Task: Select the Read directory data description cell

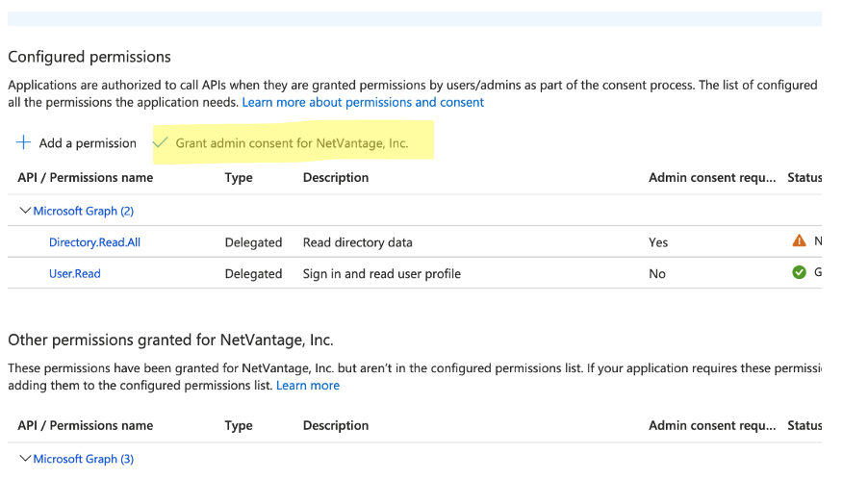Action: click(x=357, y=242)
